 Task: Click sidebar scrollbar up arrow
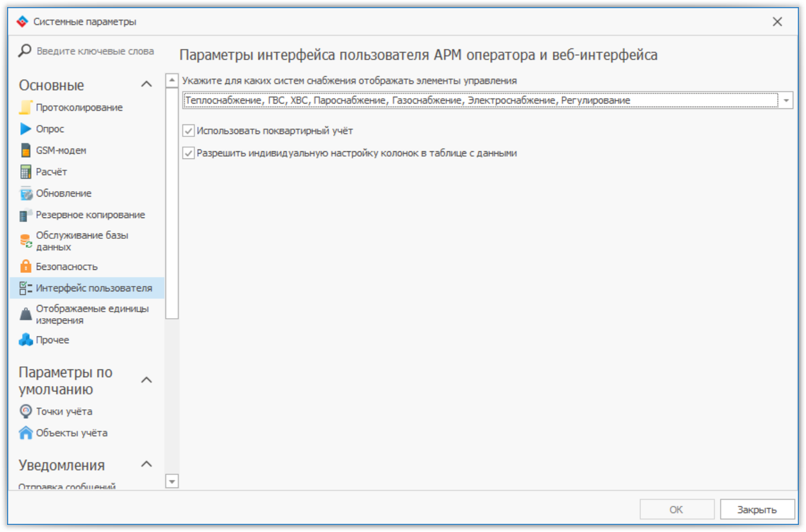pos(172,79)
